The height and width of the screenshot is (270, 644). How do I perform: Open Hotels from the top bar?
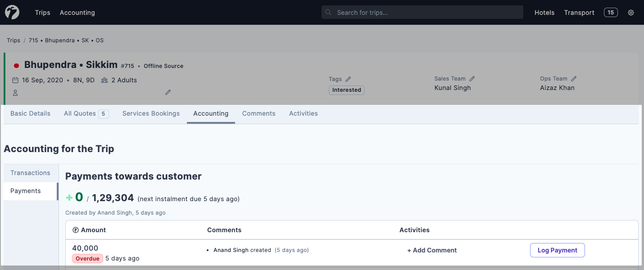click(544, 12)
